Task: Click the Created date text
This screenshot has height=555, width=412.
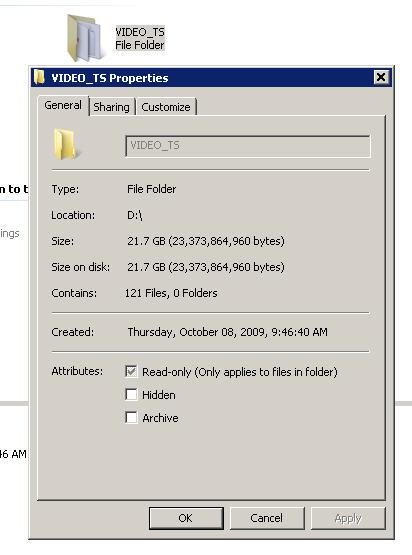Action: [x=228, y=332]
